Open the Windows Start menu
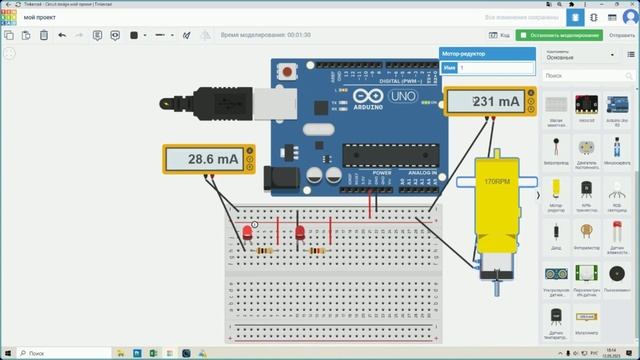 pos(8,353)
